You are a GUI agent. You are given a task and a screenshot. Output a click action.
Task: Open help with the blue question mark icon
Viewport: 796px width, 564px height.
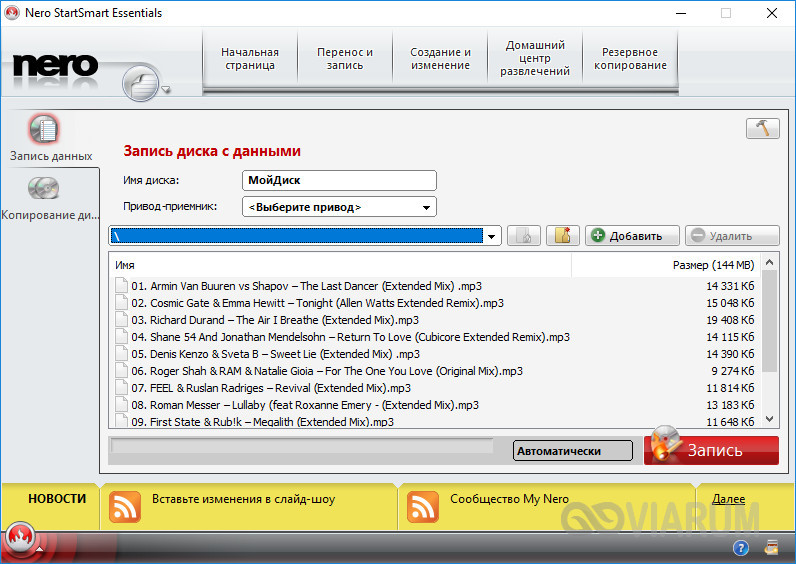point(741,548)
